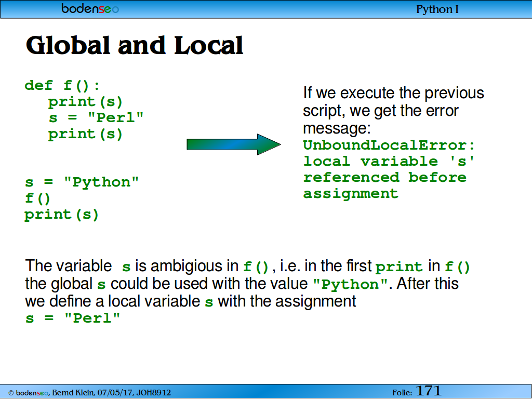Click the 'Global and Local' slide title
This screenshot has width=532, height=399.
point(135,46)
